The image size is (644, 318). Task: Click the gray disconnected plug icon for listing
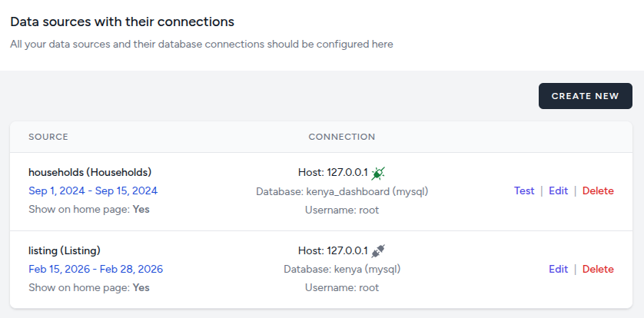point(378,251)
